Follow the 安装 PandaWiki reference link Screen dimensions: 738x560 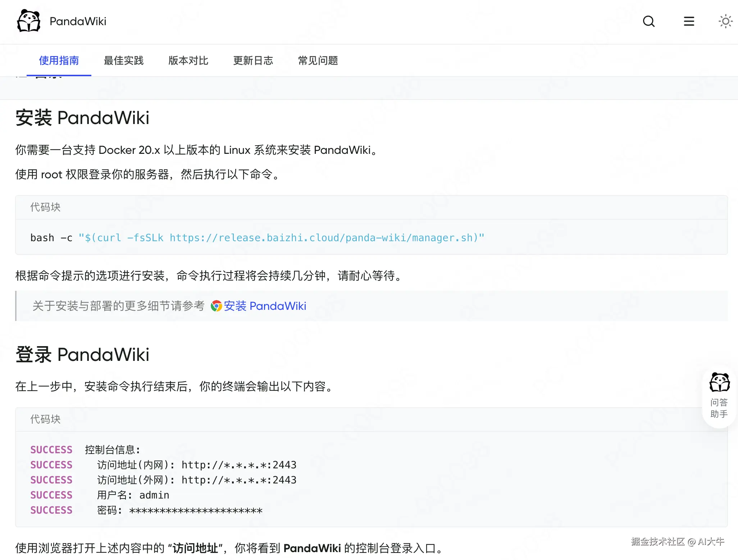pos(265,306)
